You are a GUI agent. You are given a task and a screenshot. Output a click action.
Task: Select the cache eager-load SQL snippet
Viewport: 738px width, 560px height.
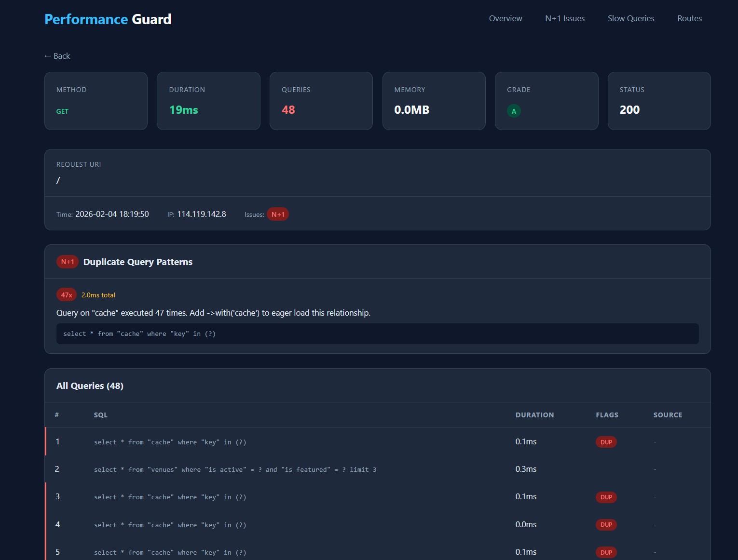point(139,333)
